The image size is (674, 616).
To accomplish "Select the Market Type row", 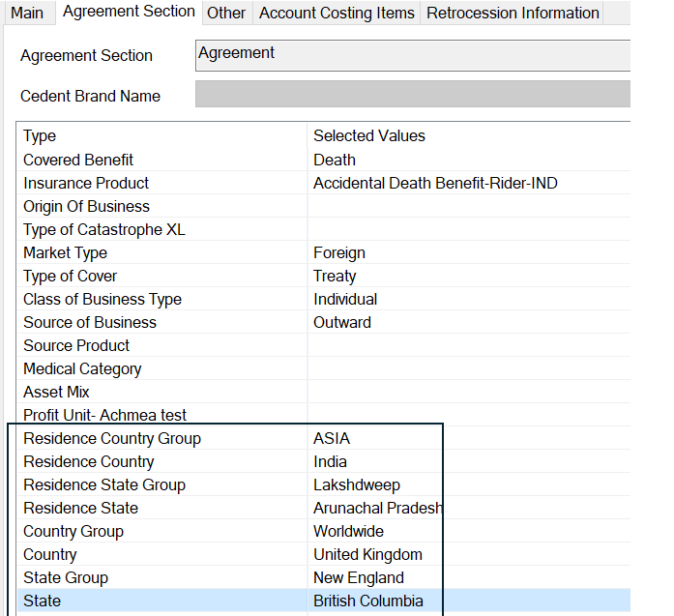I will coord(66,252).
